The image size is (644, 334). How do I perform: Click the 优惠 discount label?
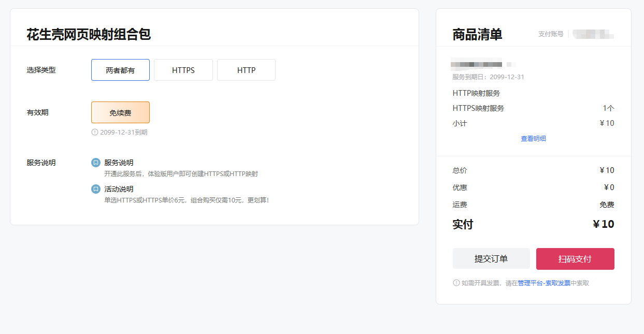click(460, 187)
